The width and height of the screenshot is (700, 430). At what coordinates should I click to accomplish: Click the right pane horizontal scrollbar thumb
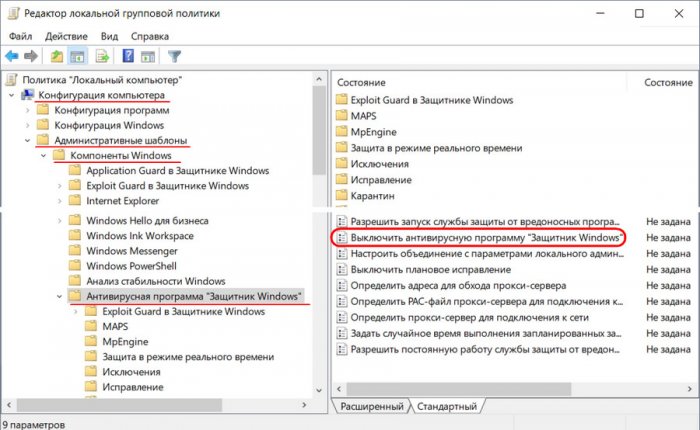pos(458,389)
